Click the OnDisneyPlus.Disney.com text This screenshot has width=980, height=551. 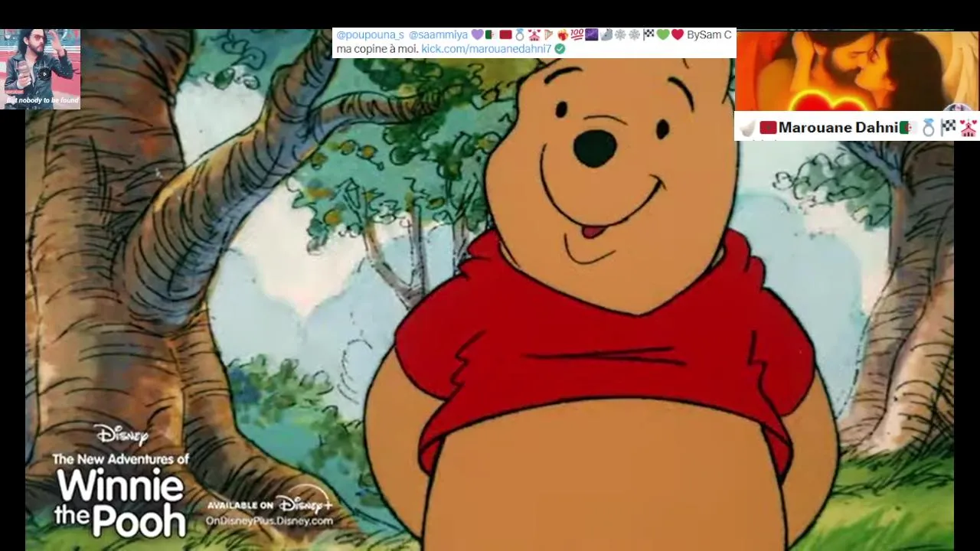coord(269,521)
